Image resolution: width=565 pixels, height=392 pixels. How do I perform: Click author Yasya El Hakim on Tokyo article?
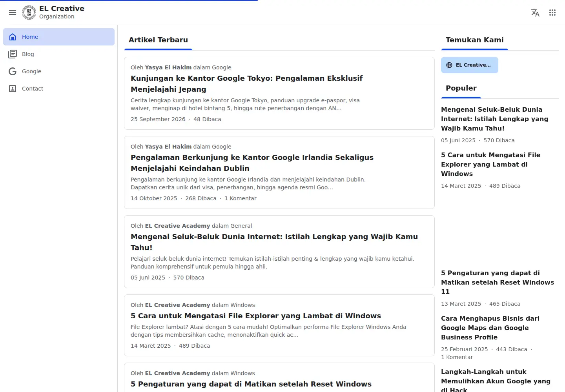click(x=168, y=67)
